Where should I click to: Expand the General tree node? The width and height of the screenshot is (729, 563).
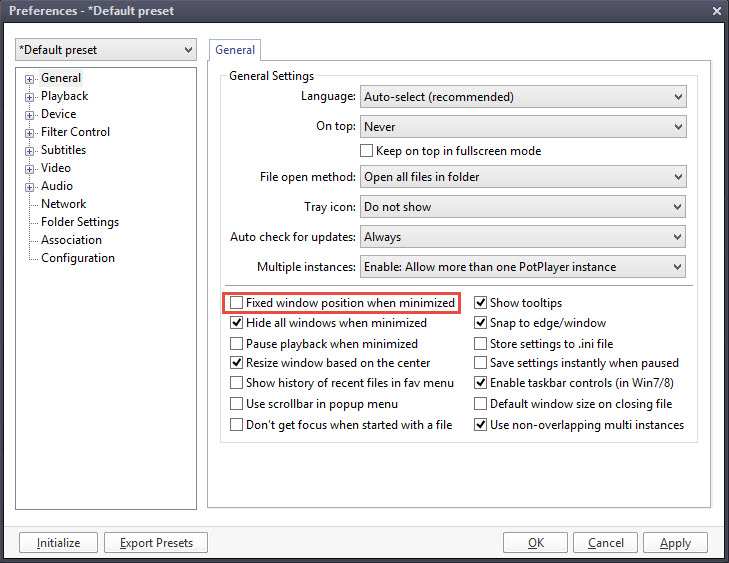(30, 78)
